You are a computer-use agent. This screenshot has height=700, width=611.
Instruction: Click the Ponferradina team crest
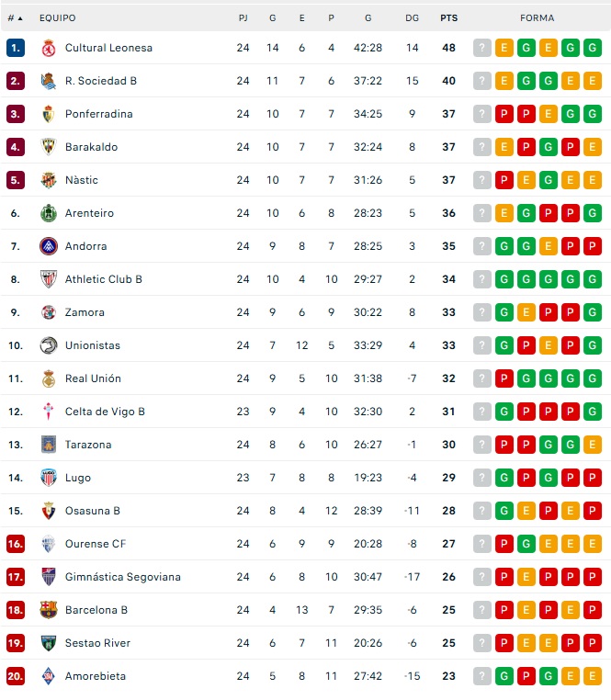[49, 114]
